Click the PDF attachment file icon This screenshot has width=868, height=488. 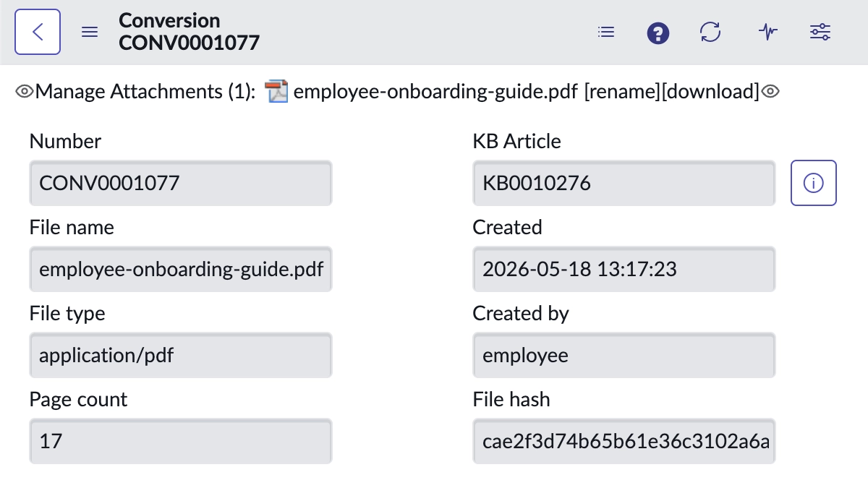(276, 92)
